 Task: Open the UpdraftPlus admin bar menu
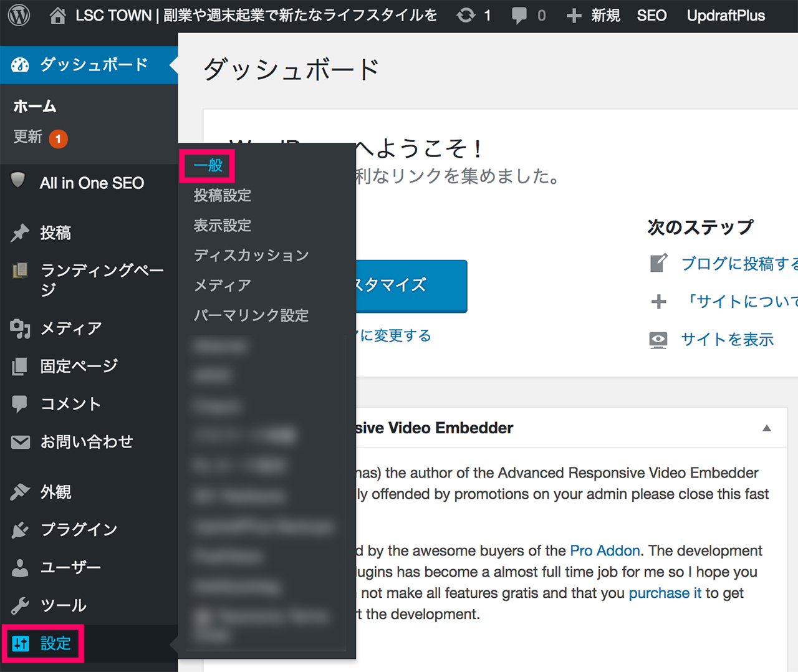726,16
